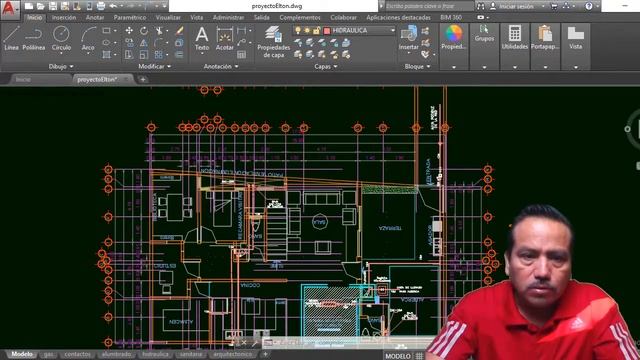This screenshot has width=640, height=360.
Task: Activate the Trim (Recortar) tool
Action: (x=159, y=31)
